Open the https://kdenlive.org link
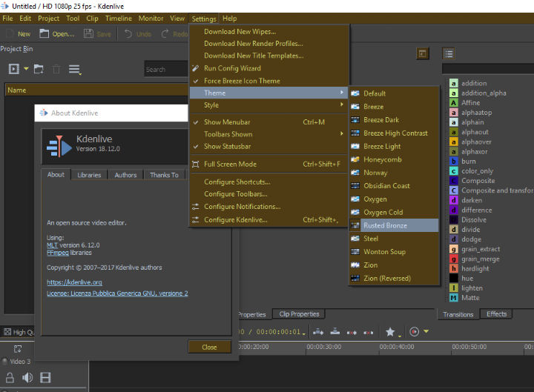The image size is (534, 392). [74, 282]
